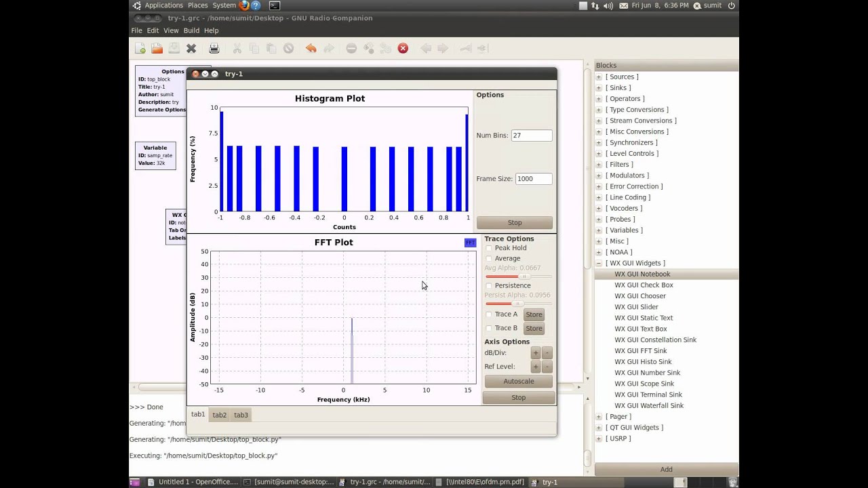Expand the Type Conversions category

pyautogui.click(x=599, y=110)
